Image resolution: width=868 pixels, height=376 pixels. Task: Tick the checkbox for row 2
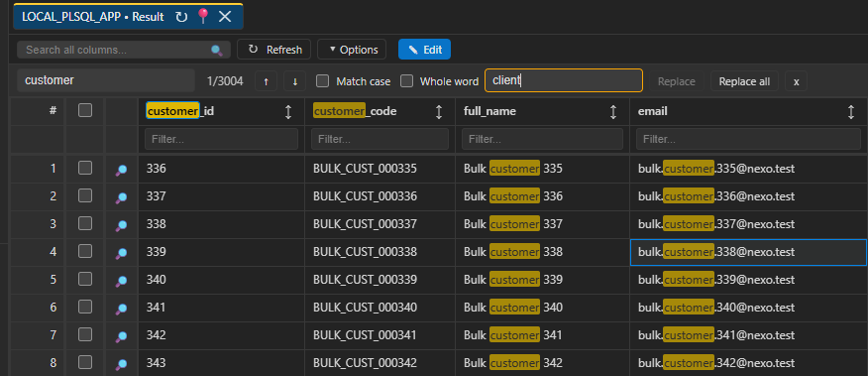[x=85, y=195]
